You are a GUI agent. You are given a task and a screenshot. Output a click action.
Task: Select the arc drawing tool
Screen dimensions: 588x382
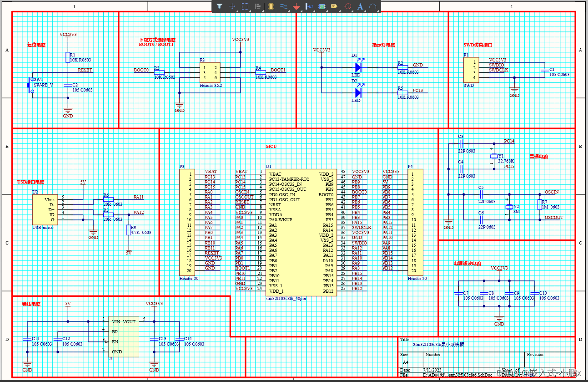point(373,6)
